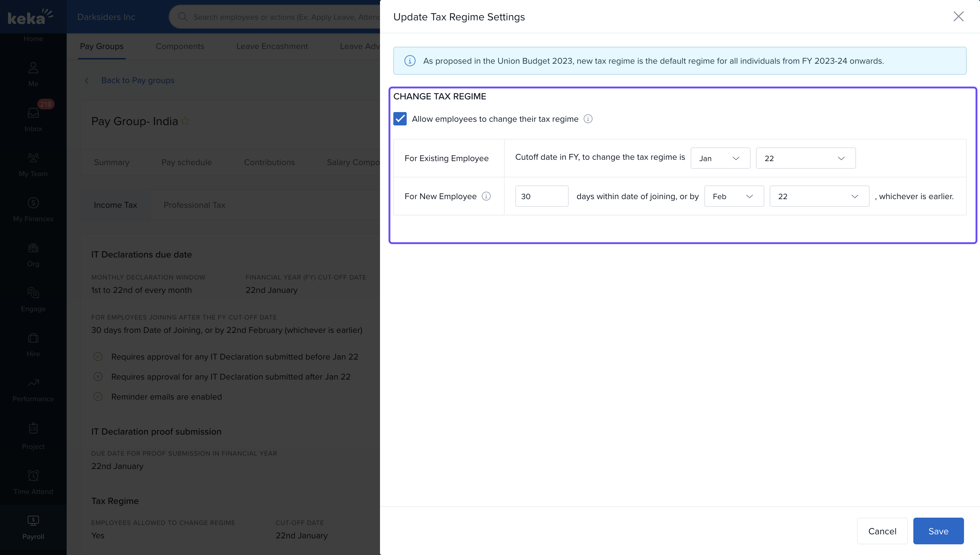Open the My Team sidebar icon
Screen dimensions: 980x555
click(33, 158)
